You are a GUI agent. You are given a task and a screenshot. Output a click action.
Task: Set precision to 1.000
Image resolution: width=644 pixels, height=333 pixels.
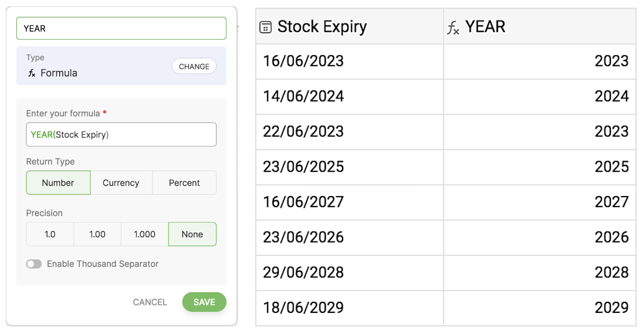tap(145, 234)
